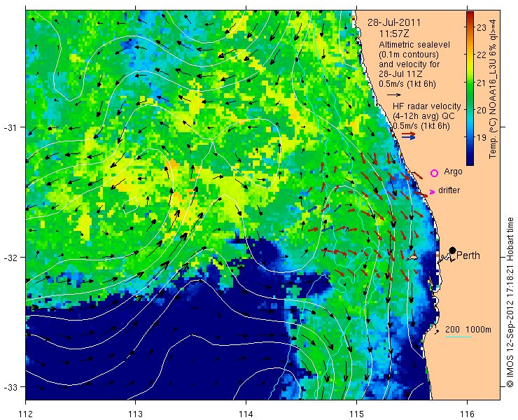Click the 116 longitude axis label

click(467, 414)
